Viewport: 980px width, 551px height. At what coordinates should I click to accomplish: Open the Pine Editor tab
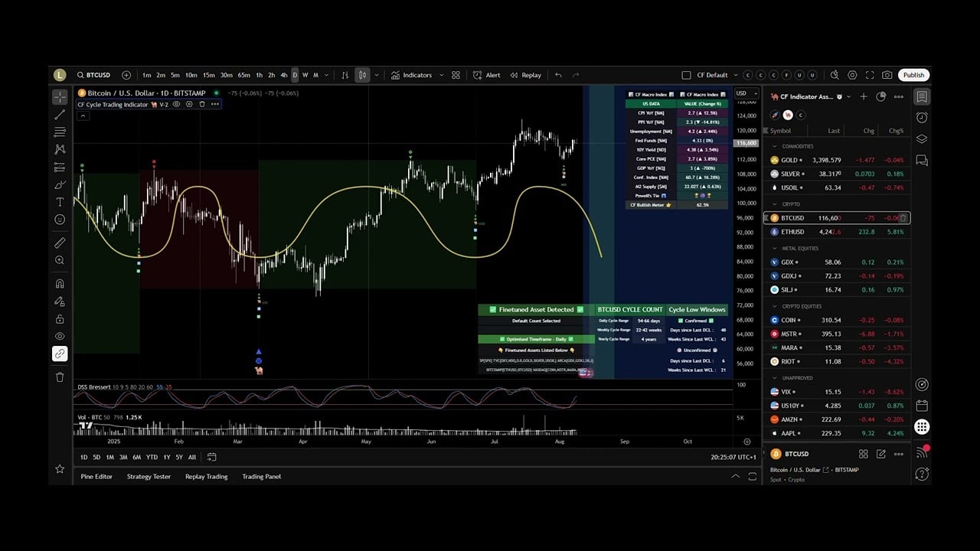[x=96, y=477]
